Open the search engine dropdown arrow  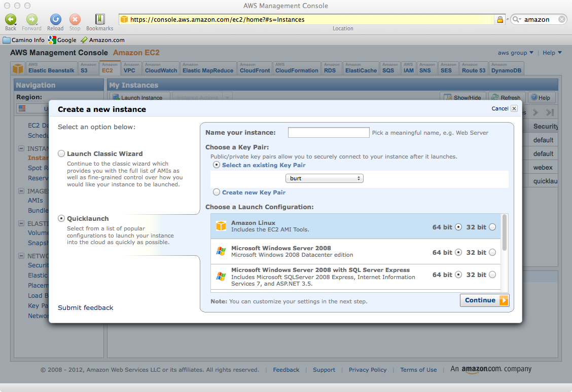coord(520,19)
